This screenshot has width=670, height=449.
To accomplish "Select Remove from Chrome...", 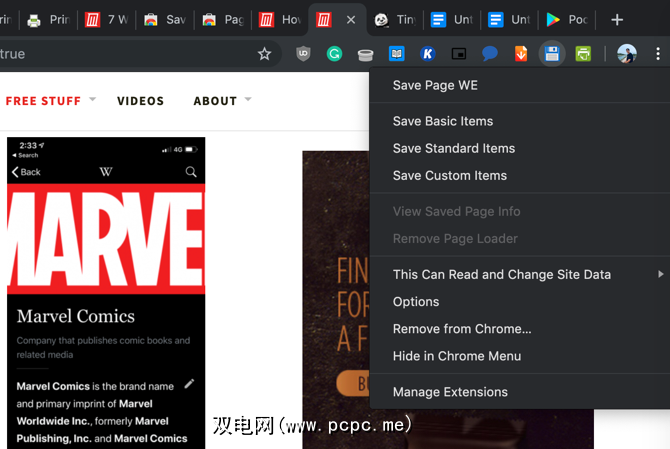I will pyautogui.click(x=520, y=329).
